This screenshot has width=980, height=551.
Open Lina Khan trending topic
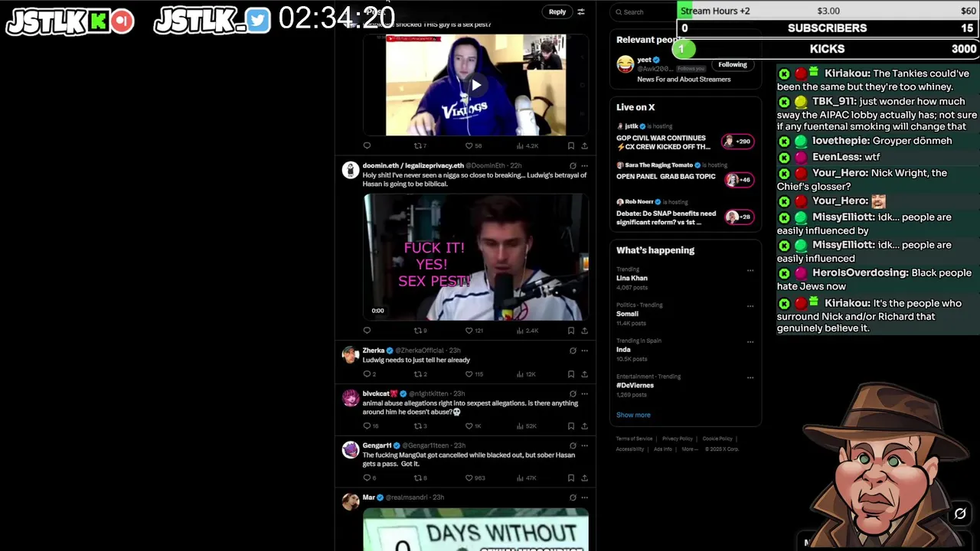pyautogui.click(x=632, y=279)
